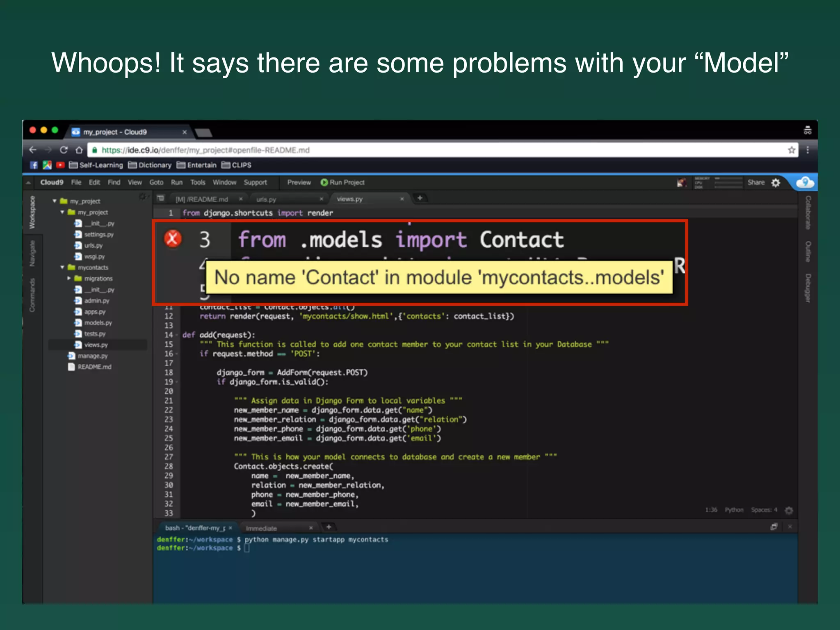The image size is (840, 630).
Task: Toggle the Workspace side panel
Action: point(32,212)
